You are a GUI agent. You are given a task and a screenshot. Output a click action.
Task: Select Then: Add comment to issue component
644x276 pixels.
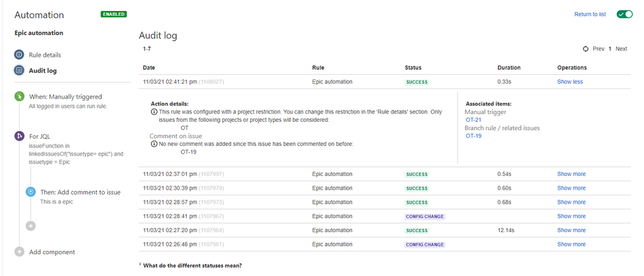point(81,192)
